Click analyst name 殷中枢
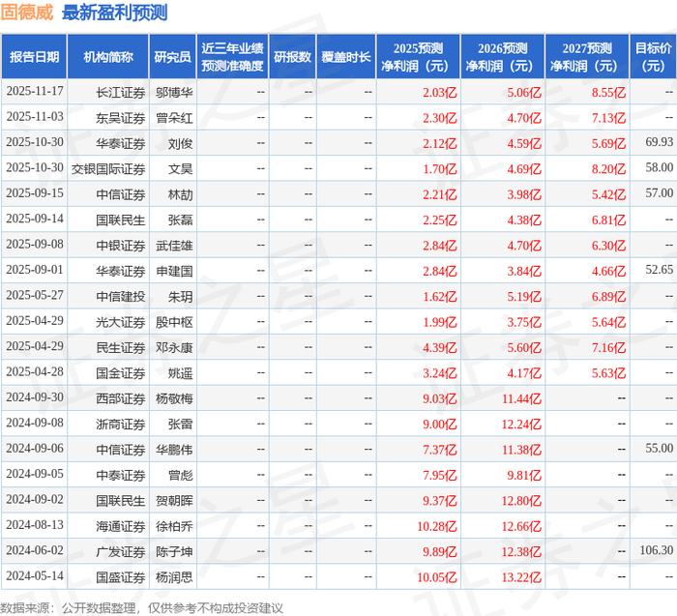The height and width of the screenshot is (616, 677). [174, 322]
